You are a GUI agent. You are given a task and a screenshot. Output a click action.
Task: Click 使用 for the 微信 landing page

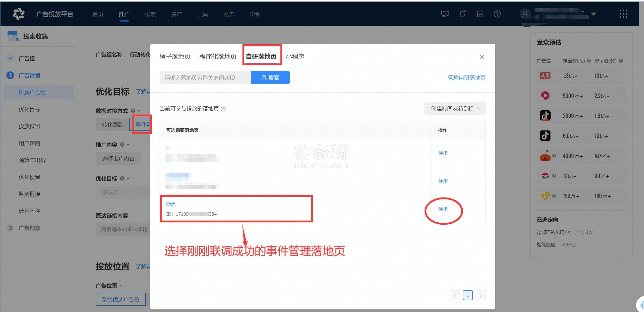(x=443, y=209)
